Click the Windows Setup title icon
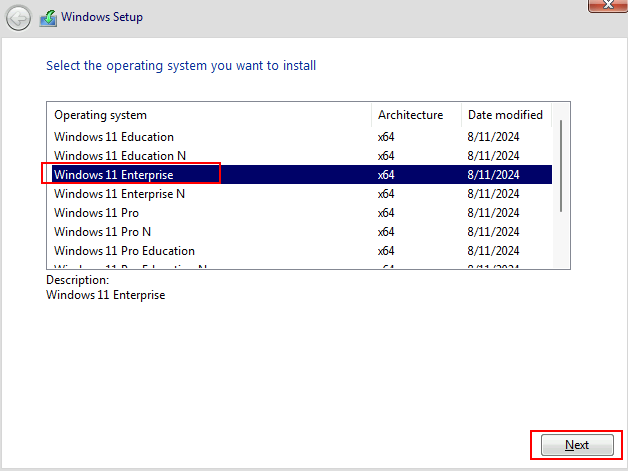628x471 pixels. (x=48, y=18)
